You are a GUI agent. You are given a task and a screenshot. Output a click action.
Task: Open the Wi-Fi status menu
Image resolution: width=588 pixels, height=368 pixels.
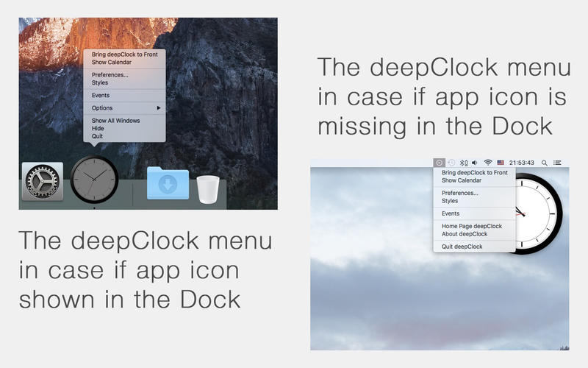tap(488, 163)
